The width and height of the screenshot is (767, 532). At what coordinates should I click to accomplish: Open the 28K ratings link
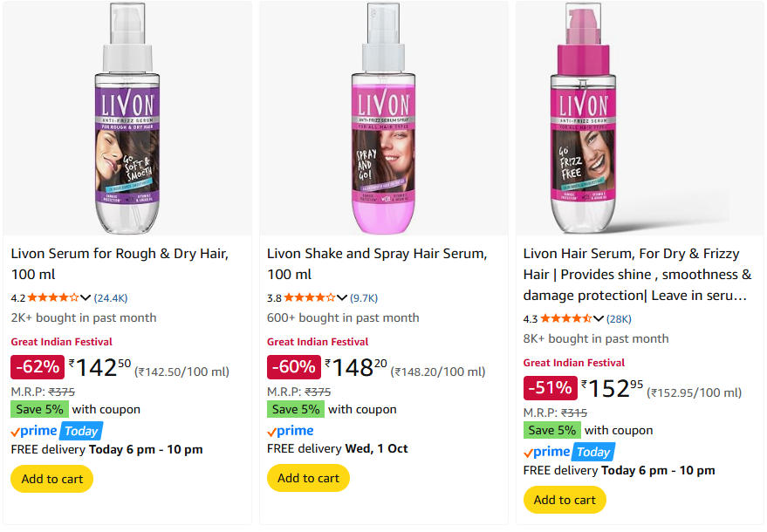tap(619, 318)
